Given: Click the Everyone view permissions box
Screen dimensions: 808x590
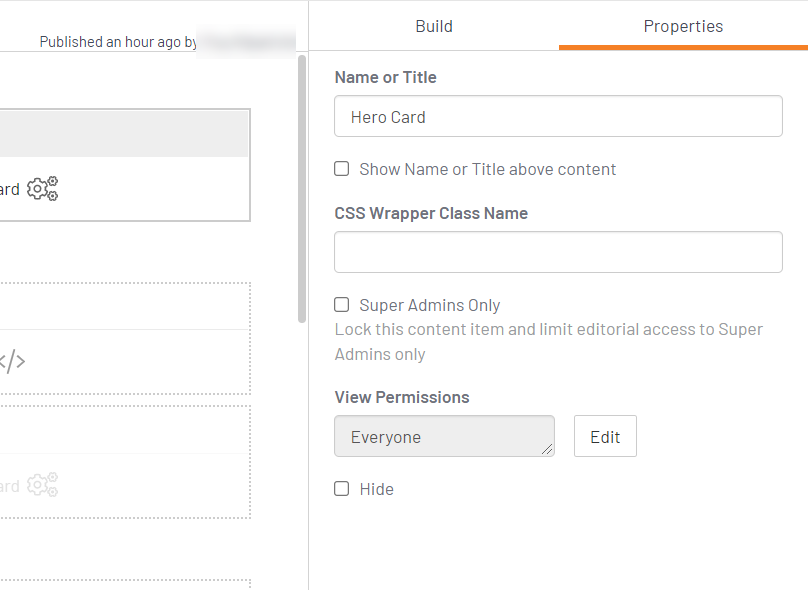Looking at the screenshot, I should point(444,436).
